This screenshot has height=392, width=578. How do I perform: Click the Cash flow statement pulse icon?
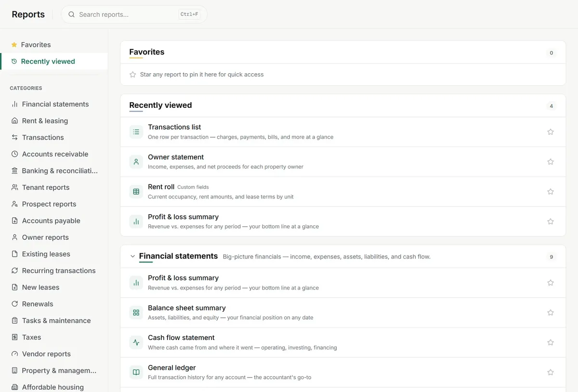pos(136,342)
